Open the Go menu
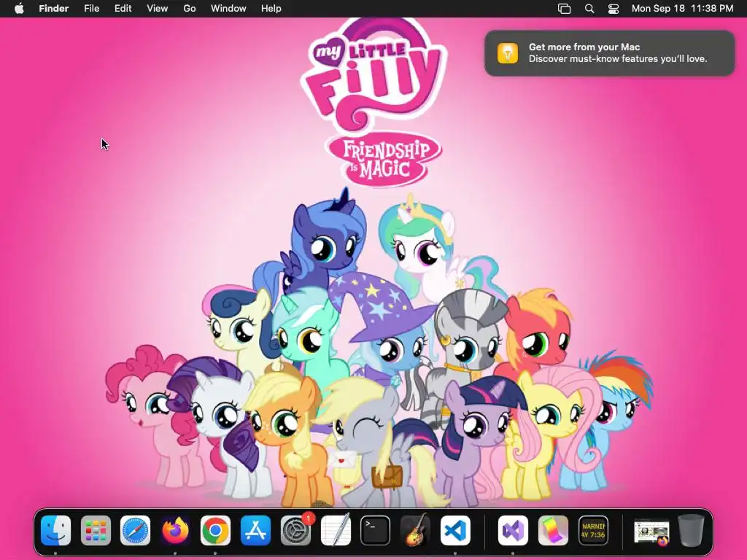The image size is (747, 560). pos(190,9)
